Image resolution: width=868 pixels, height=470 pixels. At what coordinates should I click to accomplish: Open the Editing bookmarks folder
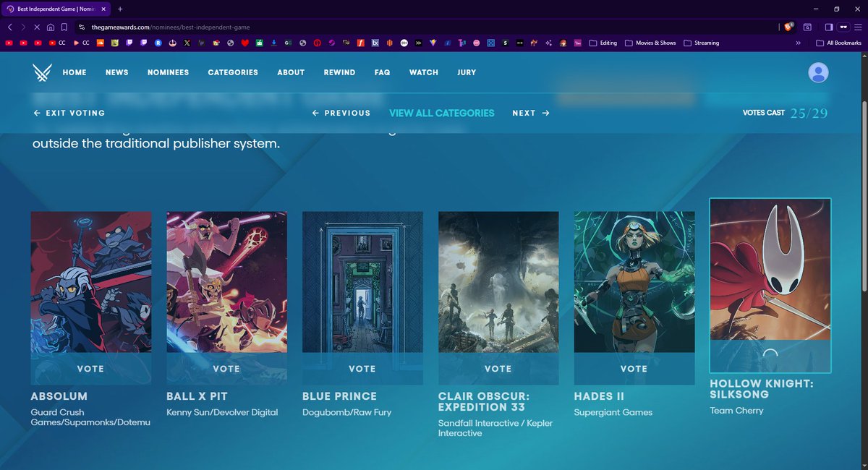pos(605,43)
